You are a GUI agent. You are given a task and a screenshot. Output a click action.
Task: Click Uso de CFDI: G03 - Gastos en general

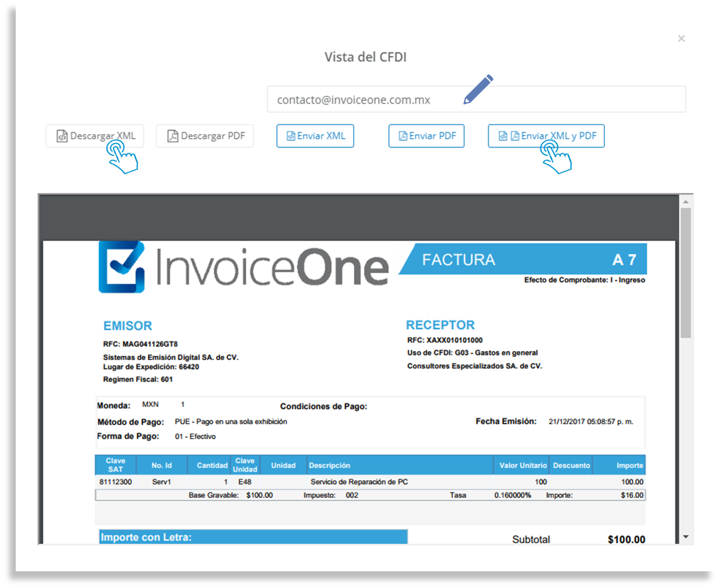tap(472, 353)
